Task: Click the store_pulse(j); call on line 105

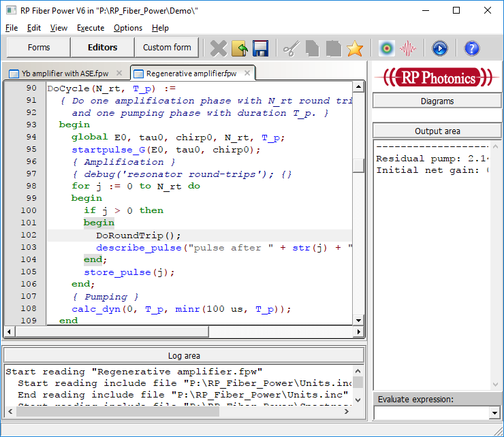Action: tap(129, 272)
